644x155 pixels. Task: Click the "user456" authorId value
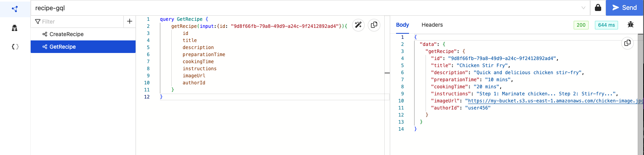[478, 108]
